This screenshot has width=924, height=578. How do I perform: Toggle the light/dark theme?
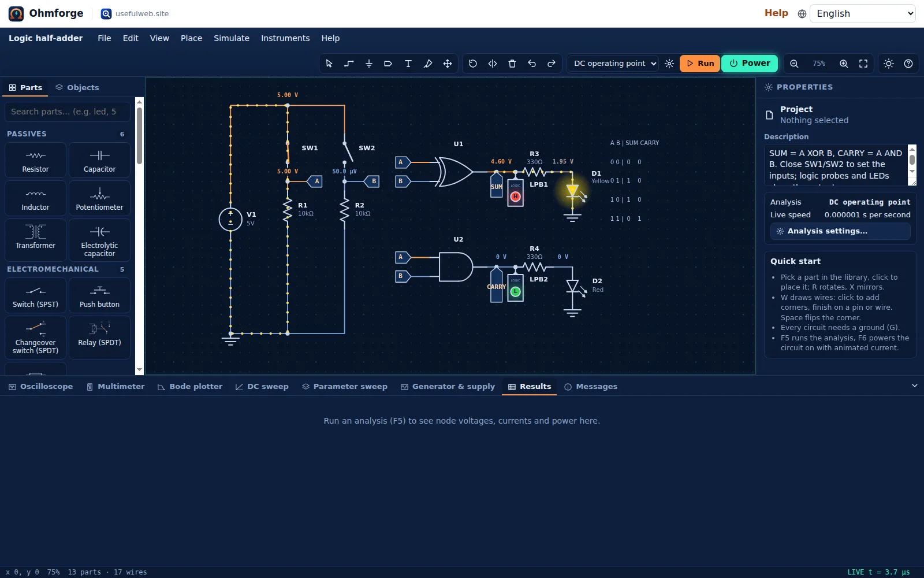pos(889,64)
